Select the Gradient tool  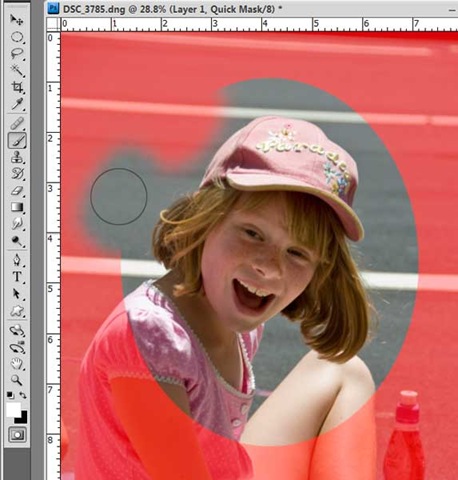(17, 208)
